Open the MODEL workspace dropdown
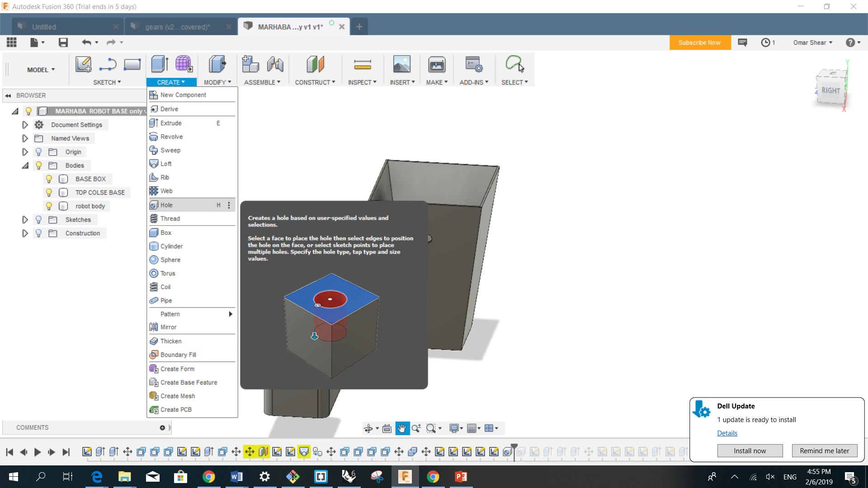 tap(41, 70)
